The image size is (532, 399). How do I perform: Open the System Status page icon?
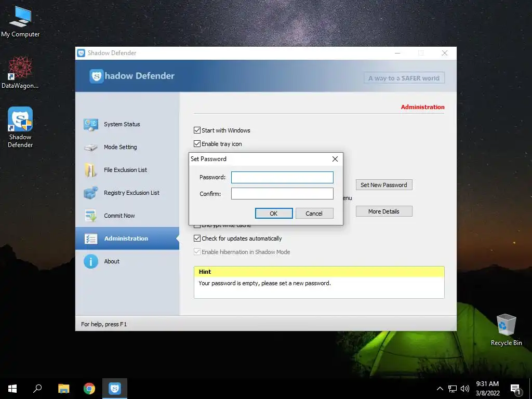[91, 125]
